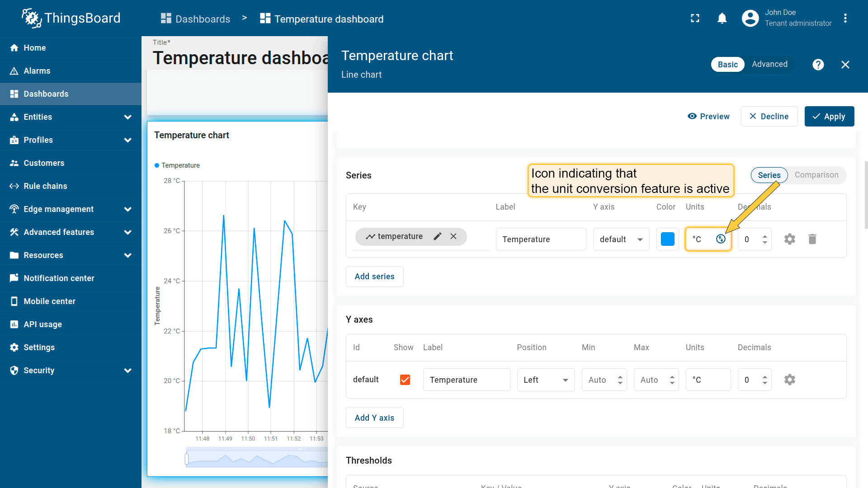
Task: Open the Y axis default dropdown
Action: (621, 239)
